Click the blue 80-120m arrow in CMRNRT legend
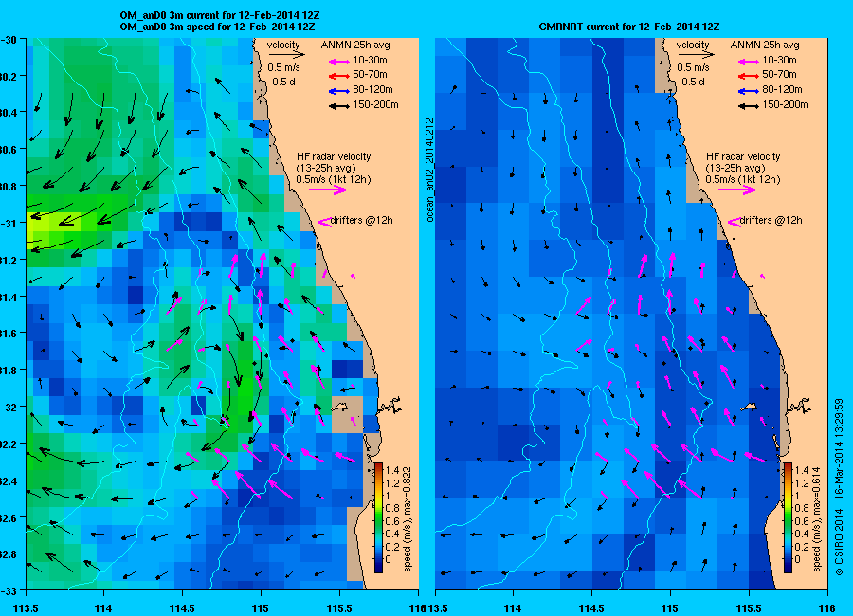 pyautogui.click(x=749, y=91)
